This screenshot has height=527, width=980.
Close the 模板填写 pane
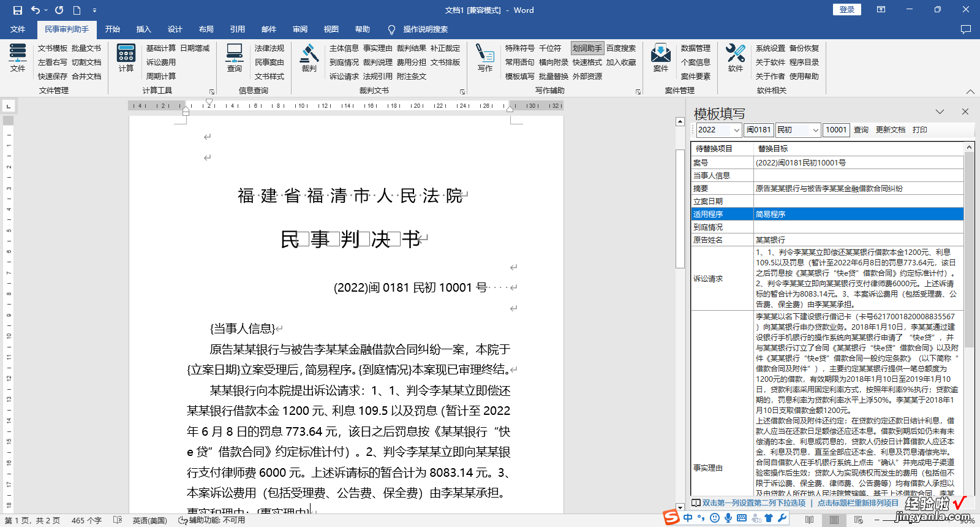pos(965,112)
